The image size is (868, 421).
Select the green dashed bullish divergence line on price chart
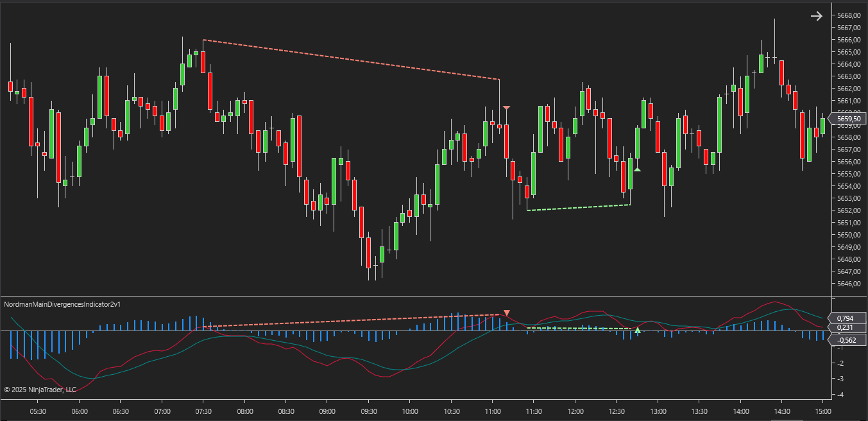coord(578,207)
